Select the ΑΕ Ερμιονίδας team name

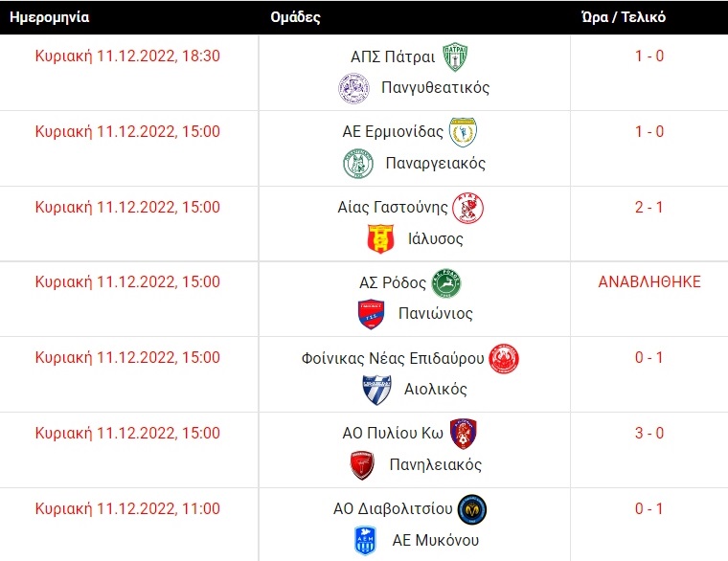click(393, 132)
